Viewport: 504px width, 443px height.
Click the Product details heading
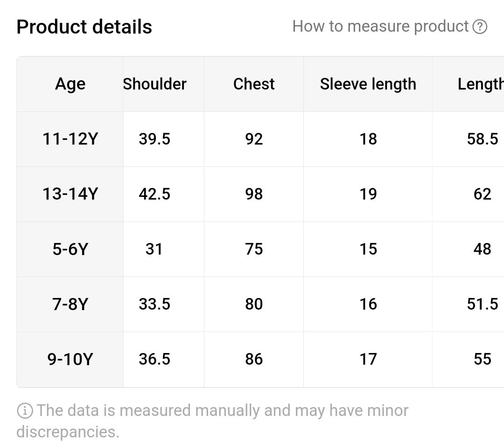[84, 27]
